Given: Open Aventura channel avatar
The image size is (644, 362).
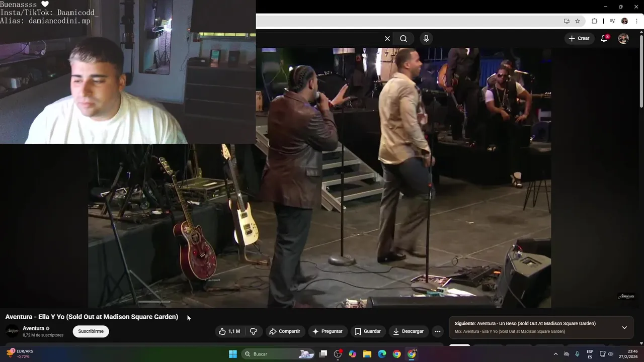Looking at the screenshot, I should click(x=12, y=331).
